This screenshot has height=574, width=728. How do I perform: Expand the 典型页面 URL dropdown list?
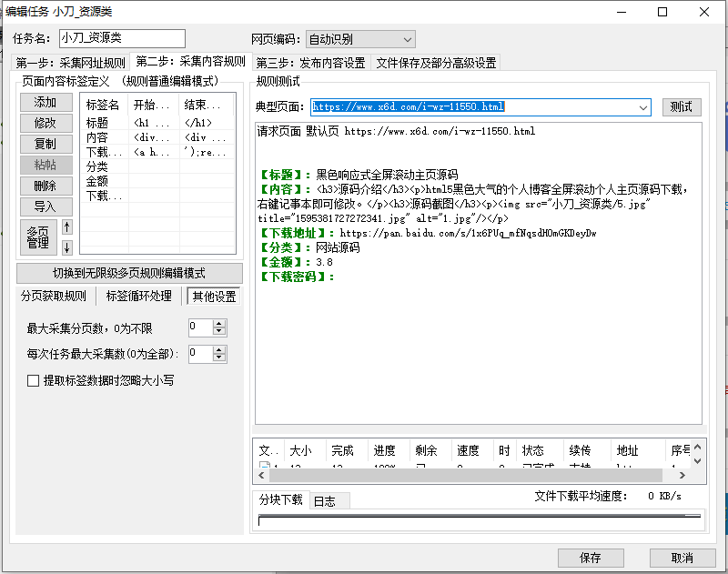[644, 107]
